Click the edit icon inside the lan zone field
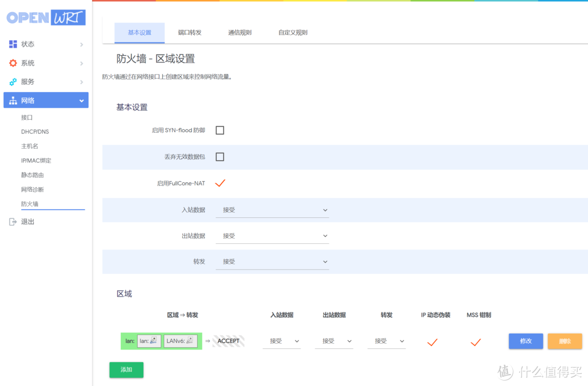Viewport: 588px width, 386px height. [x=154, y=341]
